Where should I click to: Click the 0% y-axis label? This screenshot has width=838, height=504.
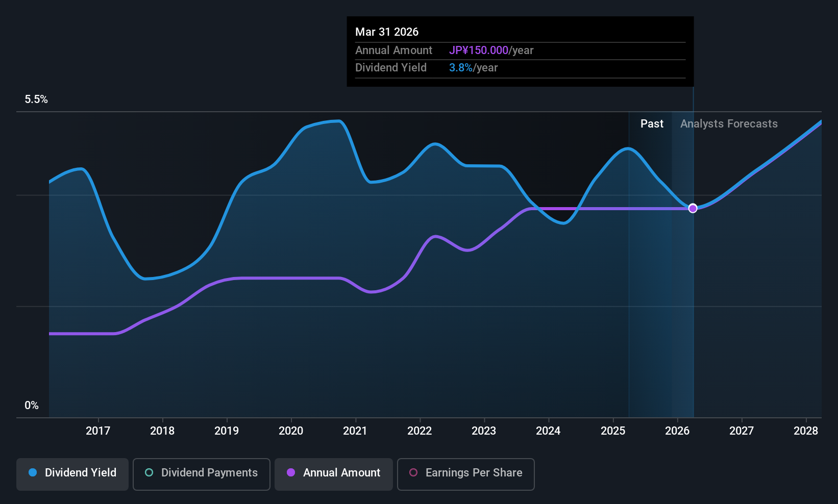[32, 406]
